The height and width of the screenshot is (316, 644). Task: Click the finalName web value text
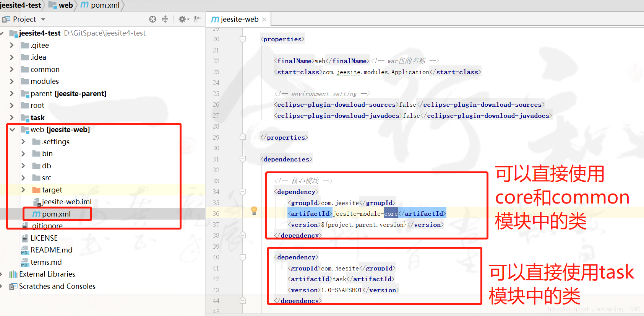click(320, 61)
